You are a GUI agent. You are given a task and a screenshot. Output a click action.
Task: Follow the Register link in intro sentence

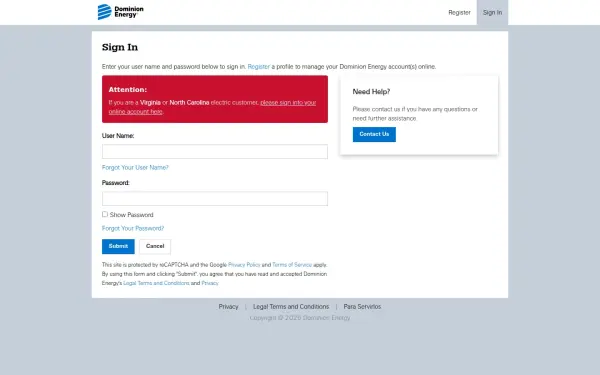pos(259,67)
